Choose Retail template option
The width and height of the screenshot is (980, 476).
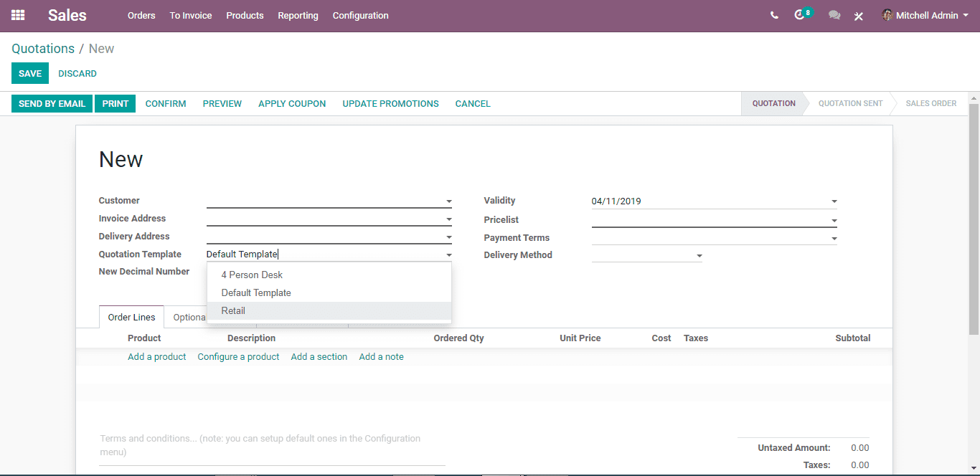click(x=329, y=310)
